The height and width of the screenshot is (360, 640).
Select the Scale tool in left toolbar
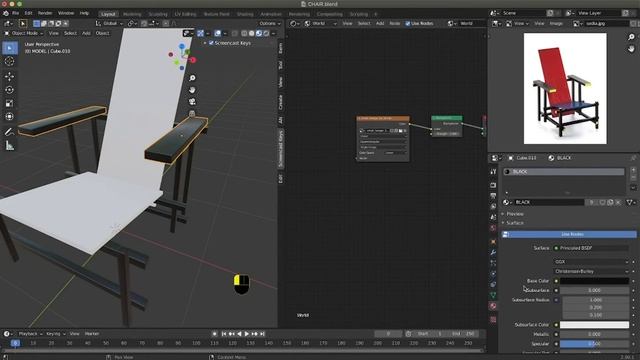click(10, 103)
